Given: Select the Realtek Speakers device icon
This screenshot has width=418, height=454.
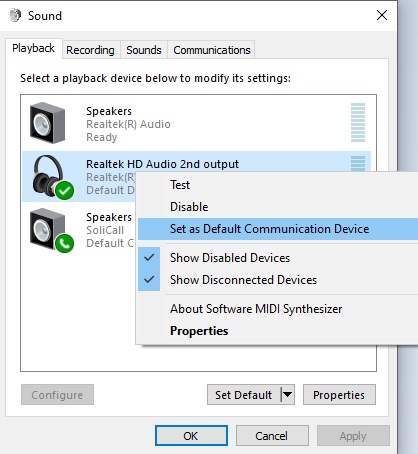Looking at the screenshot, I should 48,123.
